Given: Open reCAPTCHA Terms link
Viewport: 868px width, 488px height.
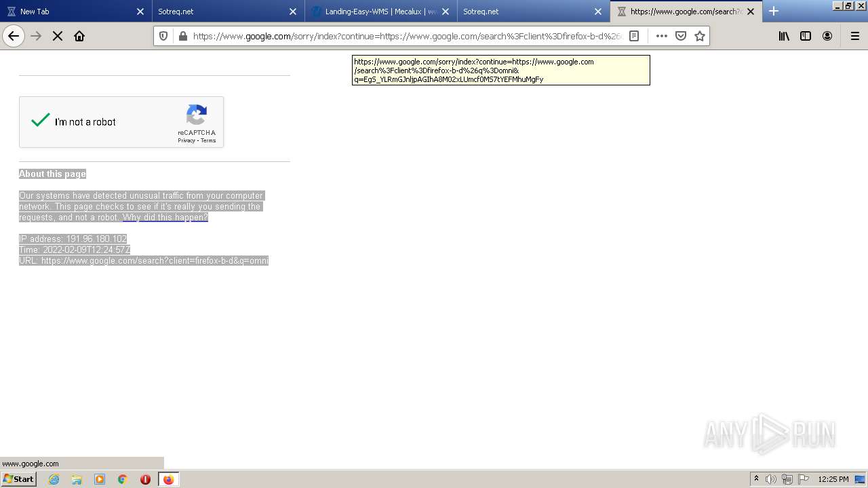Looking at the screenshot, I should point(208,141).
